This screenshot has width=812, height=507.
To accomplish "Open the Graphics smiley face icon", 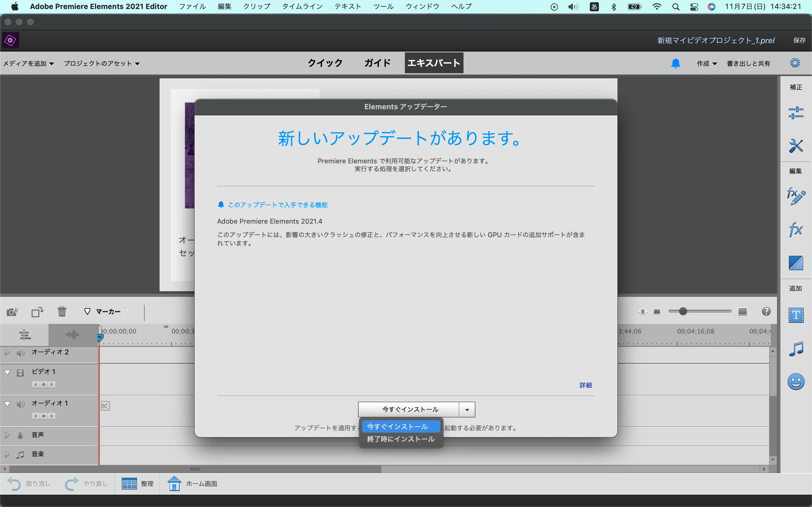I will [796, 382].
